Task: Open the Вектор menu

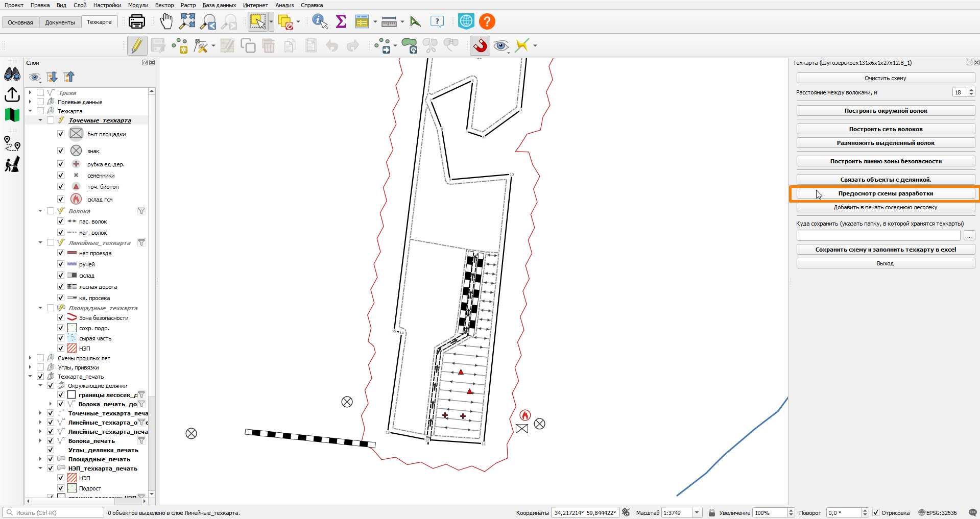Action: click(164, 5)
